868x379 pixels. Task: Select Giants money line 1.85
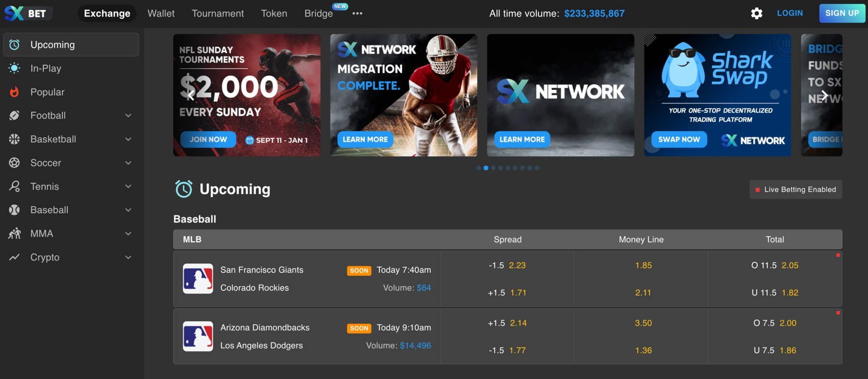point(643,265)
